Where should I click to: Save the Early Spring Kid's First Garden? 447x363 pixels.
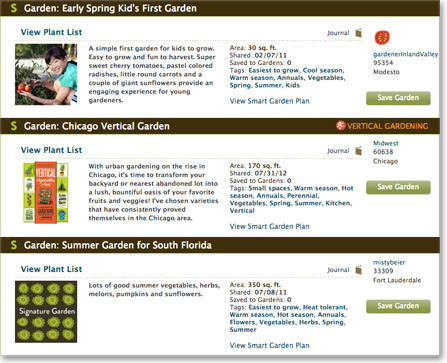[x=398, y=98]
